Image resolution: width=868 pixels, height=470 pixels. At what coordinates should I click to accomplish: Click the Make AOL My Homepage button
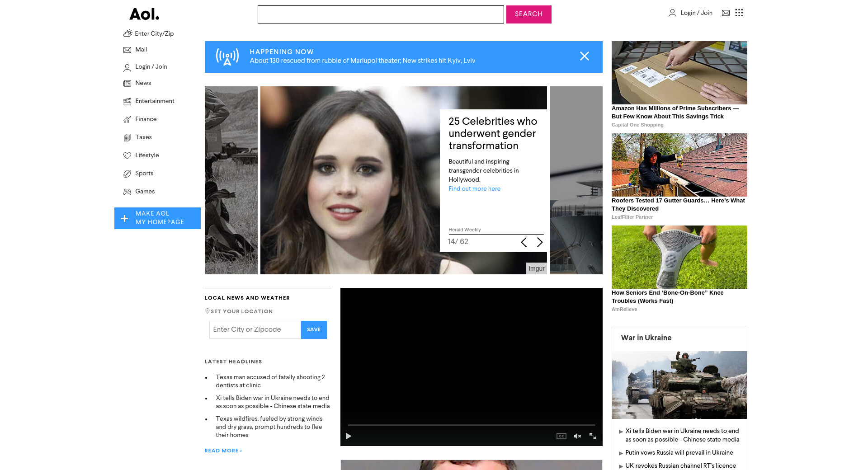[157, 218]
